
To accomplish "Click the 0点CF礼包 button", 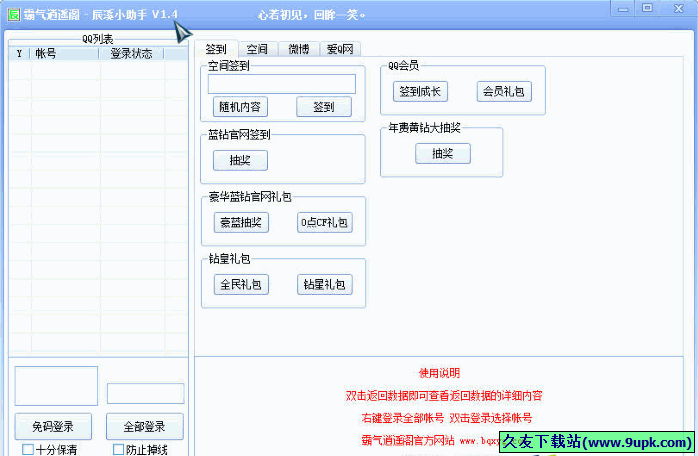I will (325, 222).
